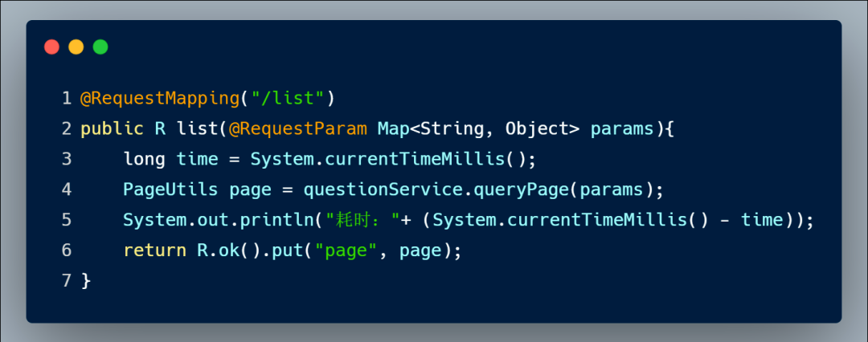Click the green maximize dot

(x=100, y=47)
